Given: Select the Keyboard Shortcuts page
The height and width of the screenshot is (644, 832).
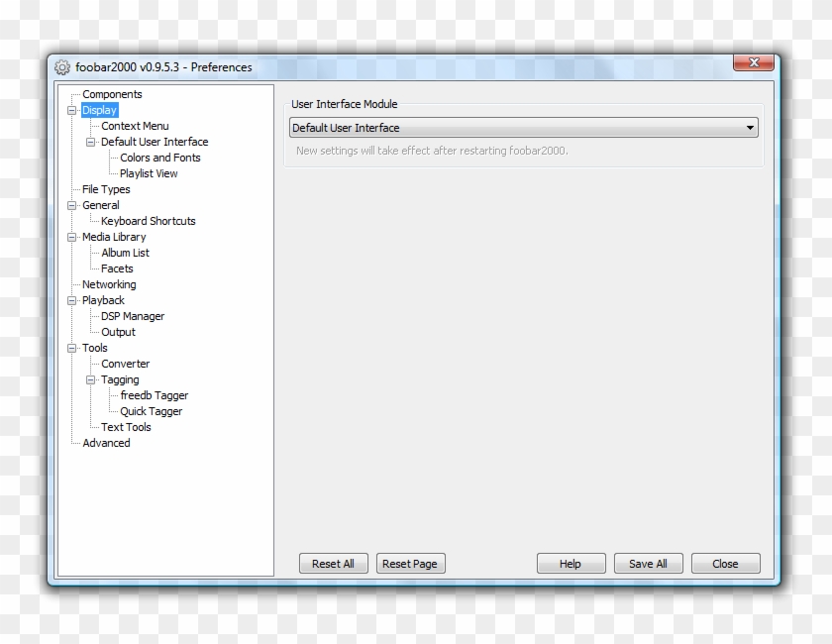Looking at the screenshot, I should (x=148, y=221).
